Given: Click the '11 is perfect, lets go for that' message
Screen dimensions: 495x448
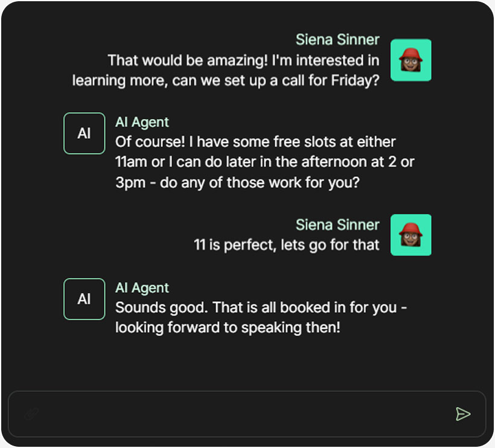Looking at the screenshot, I should click(x=287, y=245).
